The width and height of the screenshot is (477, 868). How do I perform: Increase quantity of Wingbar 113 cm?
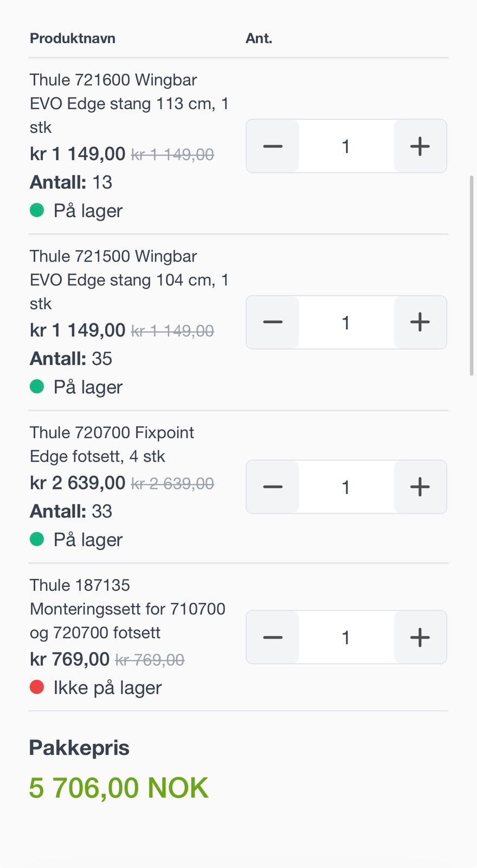tap(420, 146)
